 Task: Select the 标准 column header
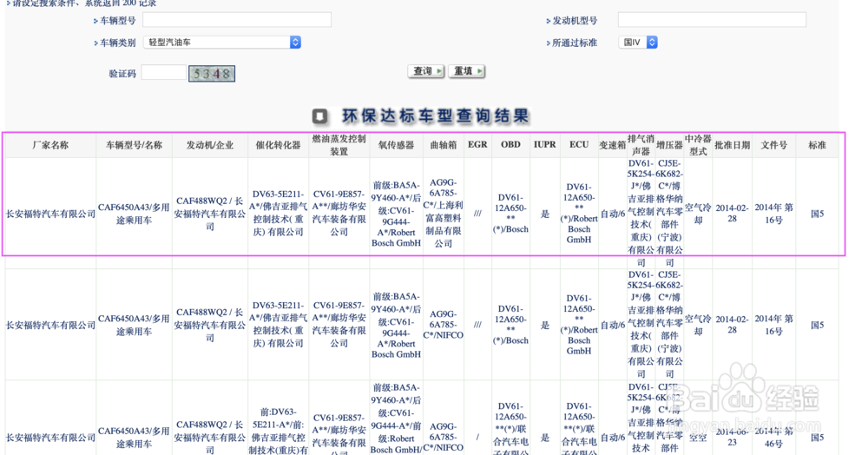pyautogui.click(x=817, y=145)
